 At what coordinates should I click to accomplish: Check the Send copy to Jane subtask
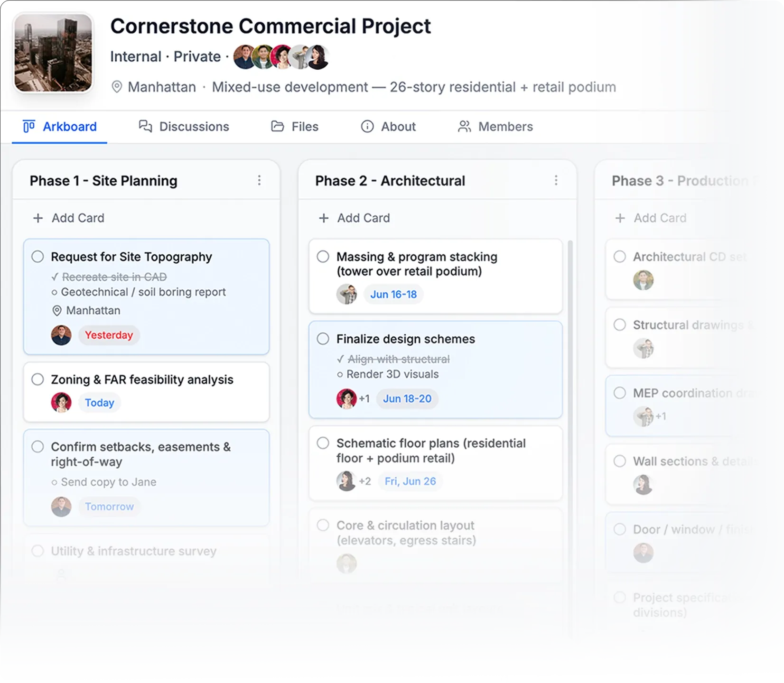click(55, 482)
